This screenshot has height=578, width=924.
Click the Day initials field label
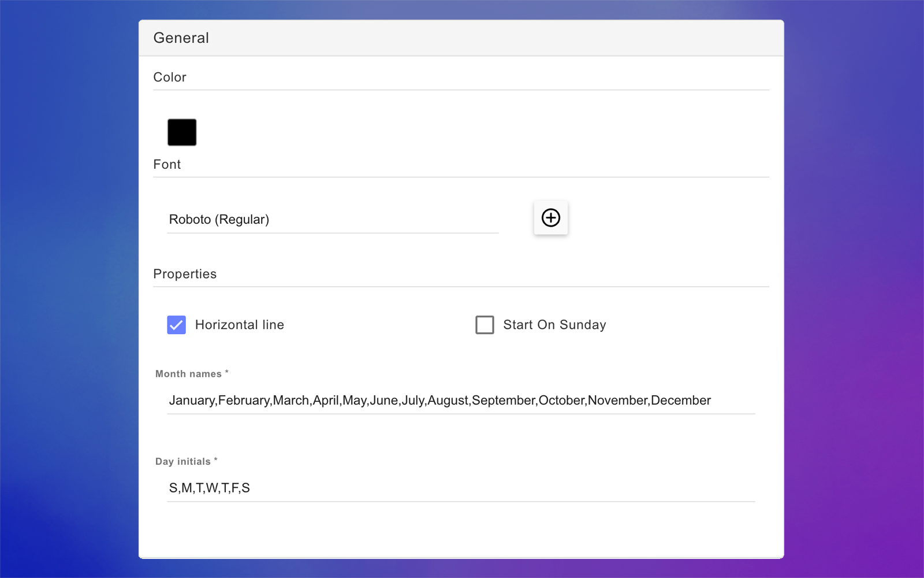182,462
